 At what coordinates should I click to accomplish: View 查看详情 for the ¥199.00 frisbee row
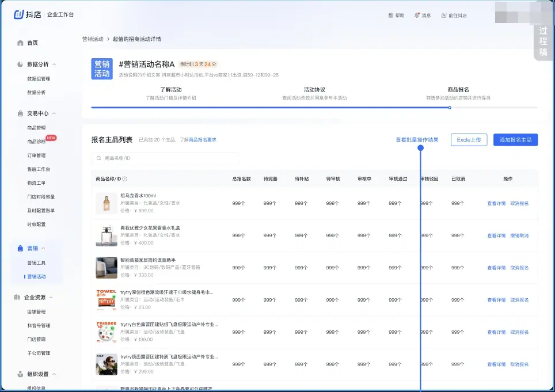496,332
